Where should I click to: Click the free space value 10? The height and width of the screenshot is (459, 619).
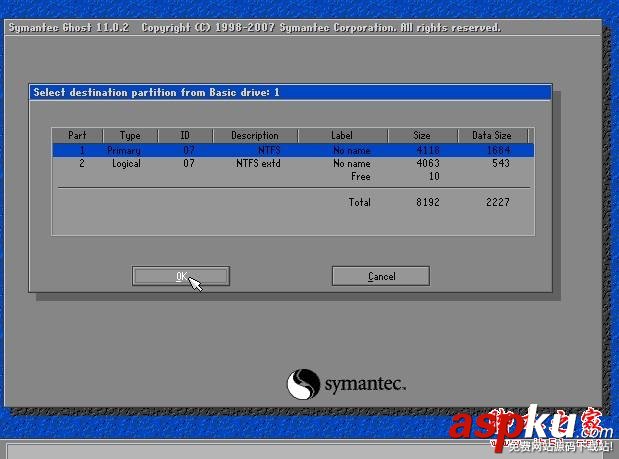(434, 176)
